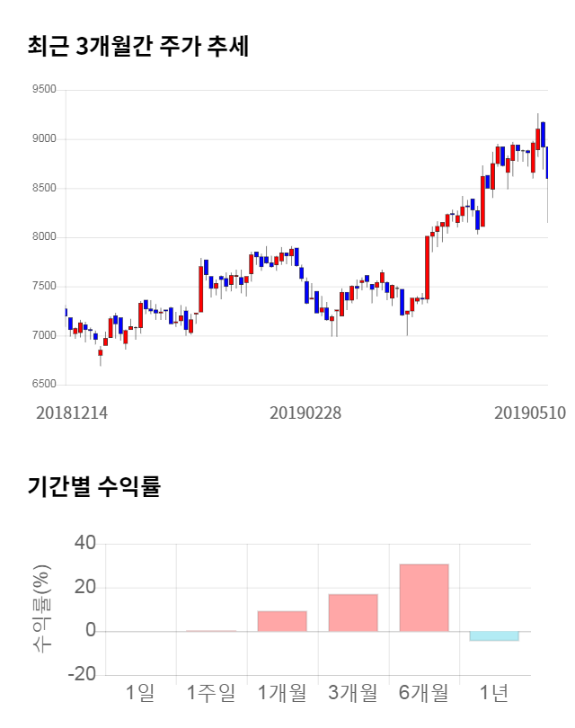Screen dimensions: 575x728
Task: Click the 8000 price axis label
Action: pyautogui.click(x=43, y=237)
